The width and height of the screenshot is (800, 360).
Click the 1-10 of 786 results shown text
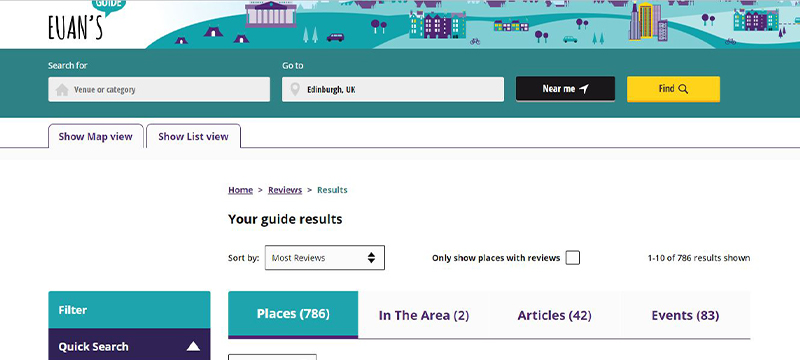click(x=698, y=258)
